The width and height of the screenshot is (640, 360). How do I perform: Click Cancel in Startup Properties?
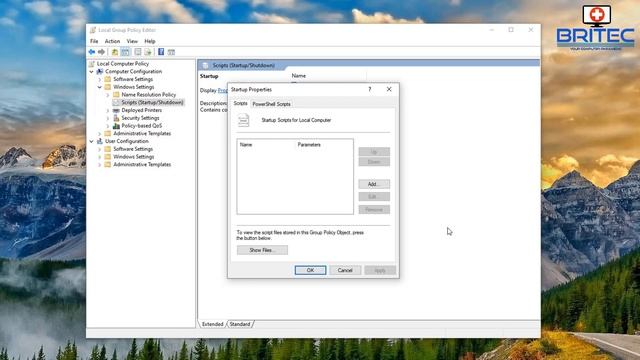coord(345,270)
